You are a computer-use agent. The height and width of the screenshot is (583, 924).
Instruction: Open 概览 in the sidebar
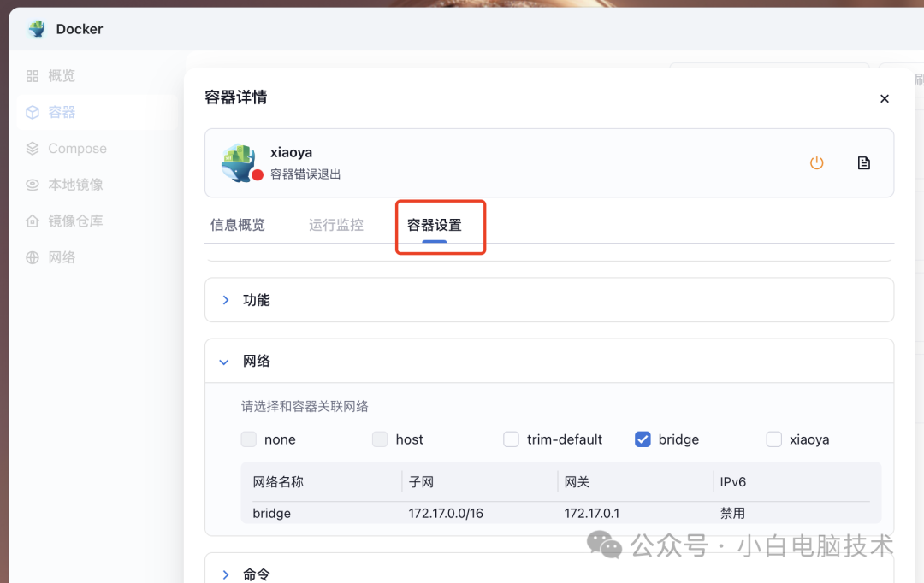62,76
